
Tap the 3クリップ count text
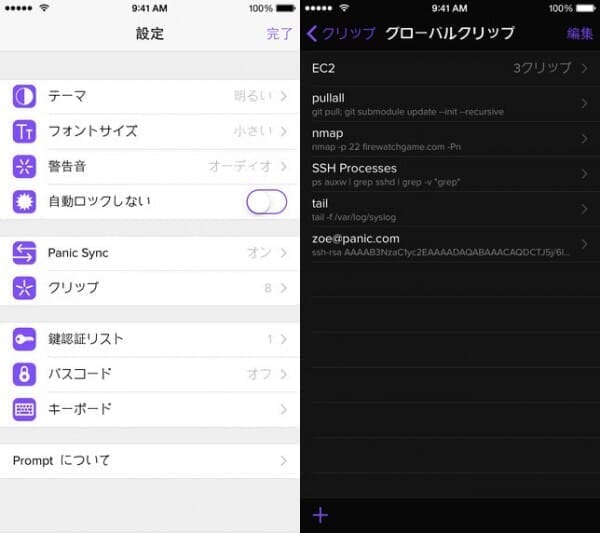click(x=542, y=68)
